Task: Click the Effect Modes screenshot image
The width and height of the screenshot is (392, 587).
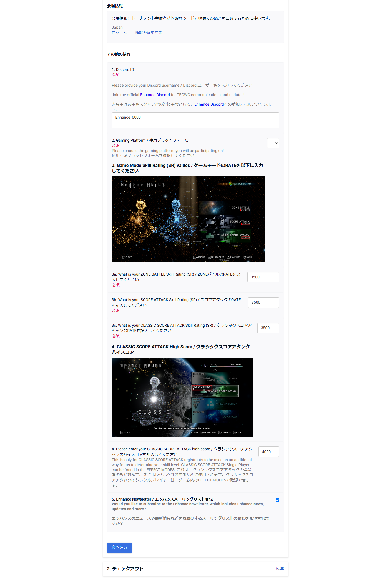Action: coord(182,397)
